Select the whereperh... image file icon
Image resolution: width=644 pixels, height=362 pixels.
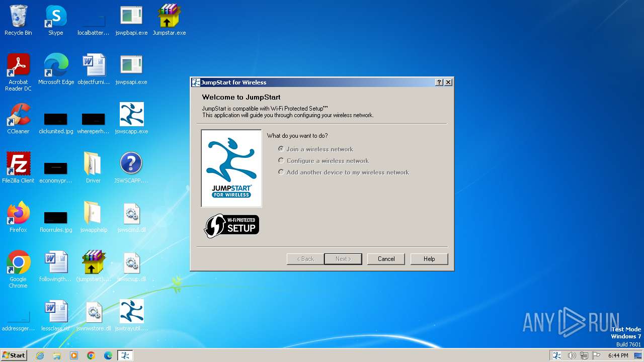94,123
